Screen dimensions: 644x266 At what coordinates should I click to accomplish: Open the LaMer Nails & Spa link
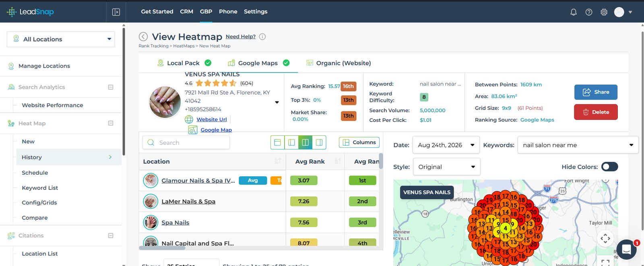coord(188,201)
